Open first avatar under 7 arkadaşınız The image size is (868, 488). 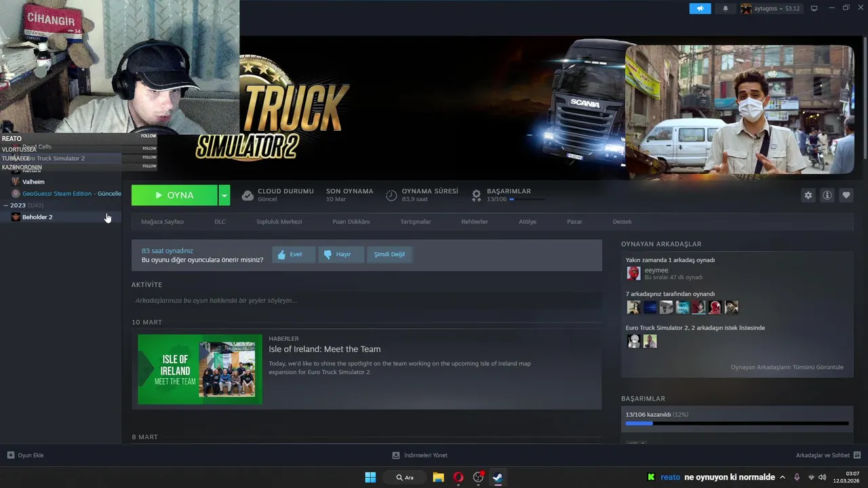[633, 307]
